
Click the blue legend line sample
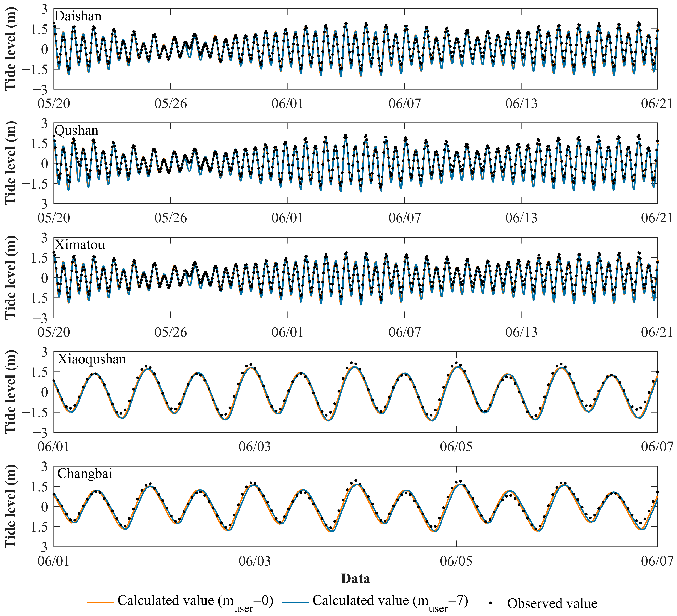pyautogui.click(x=295, y=602)
